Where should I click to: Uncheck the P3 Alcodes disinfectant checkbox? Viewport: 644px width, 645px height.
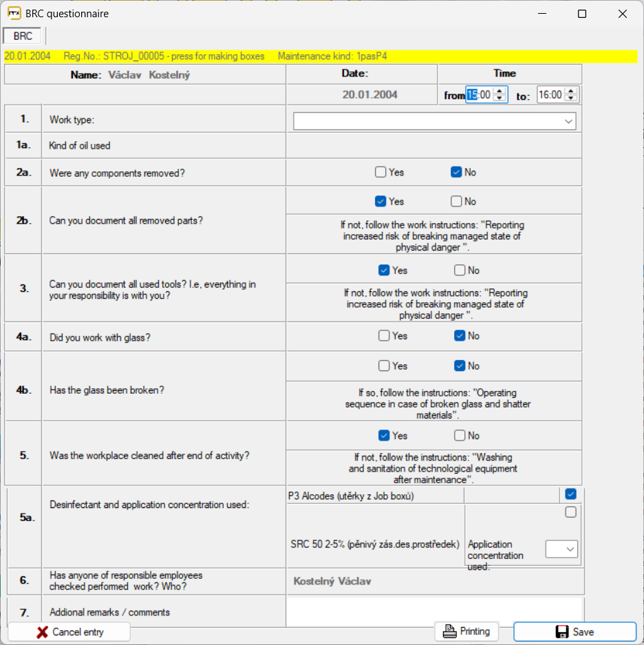[x=570, y=494]
